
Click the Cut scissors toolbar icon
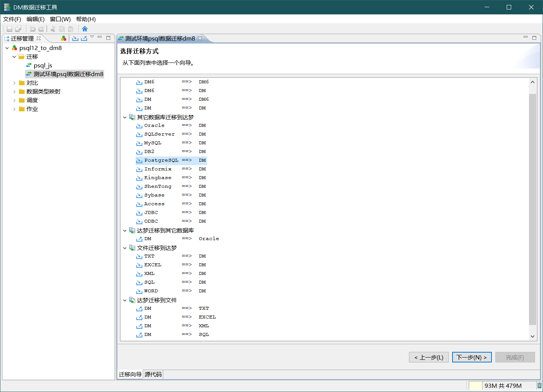[x=53, y=29]
